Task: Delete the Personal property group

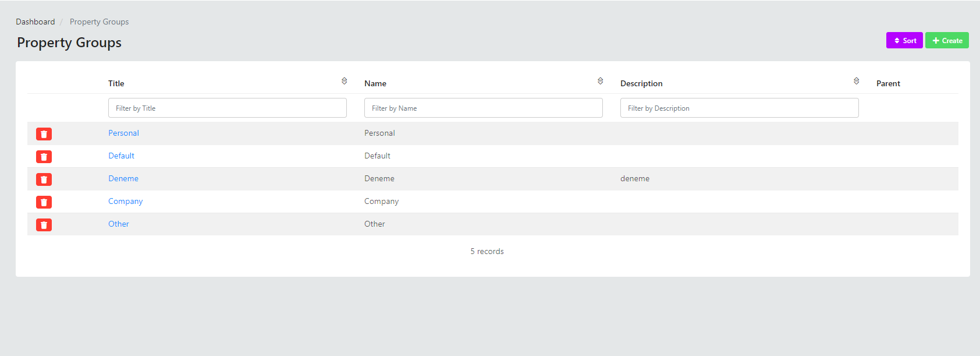Action: (x=44, y=134)
